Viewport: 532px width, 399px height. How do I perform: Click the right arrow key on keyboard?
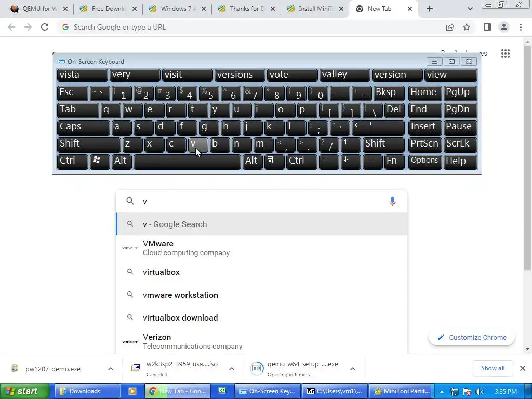tap(372, 161)
